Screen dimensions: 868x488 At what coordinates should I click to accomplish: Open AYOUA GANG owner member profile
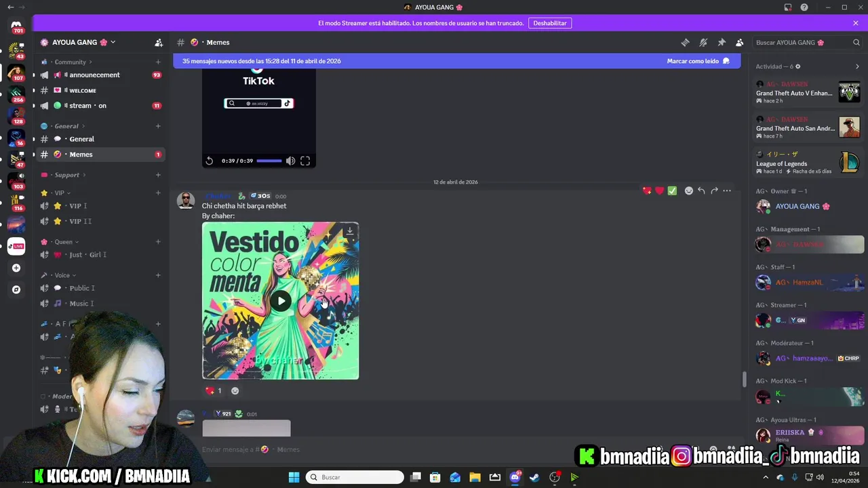(x=808, y=206)
